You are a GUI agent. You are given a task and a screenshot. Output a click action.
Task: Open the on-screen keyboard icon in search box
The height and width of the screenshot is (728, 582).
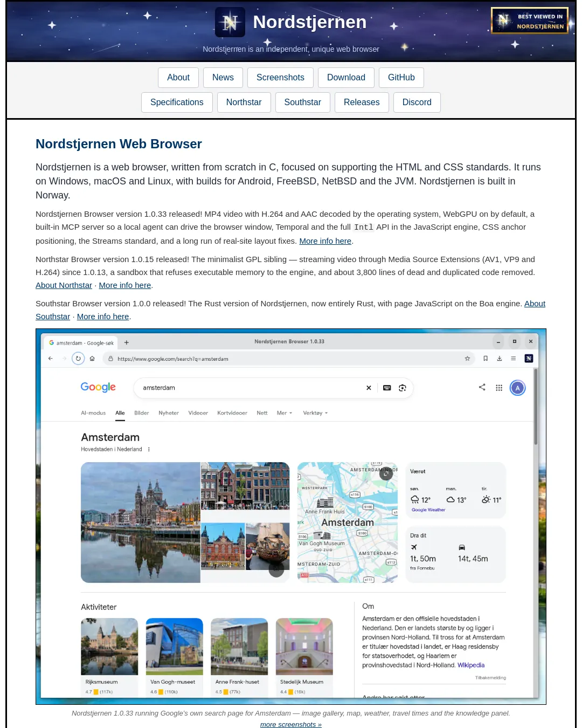387,388
